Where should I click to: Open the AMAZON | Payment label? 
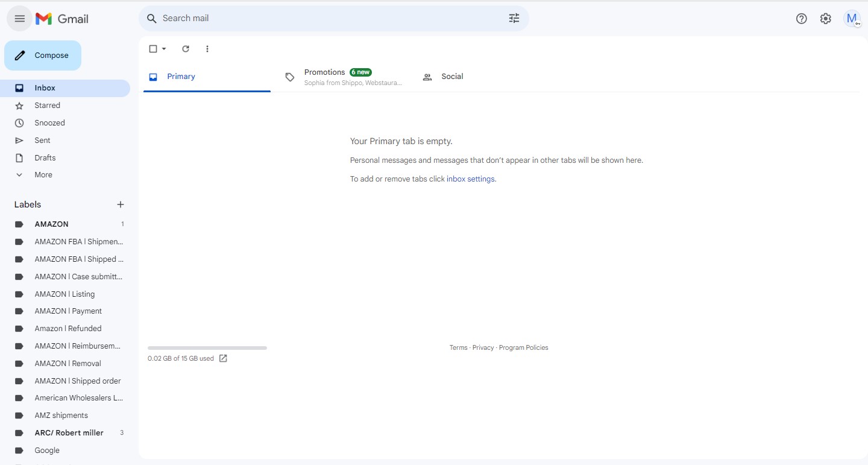[65, 311]
